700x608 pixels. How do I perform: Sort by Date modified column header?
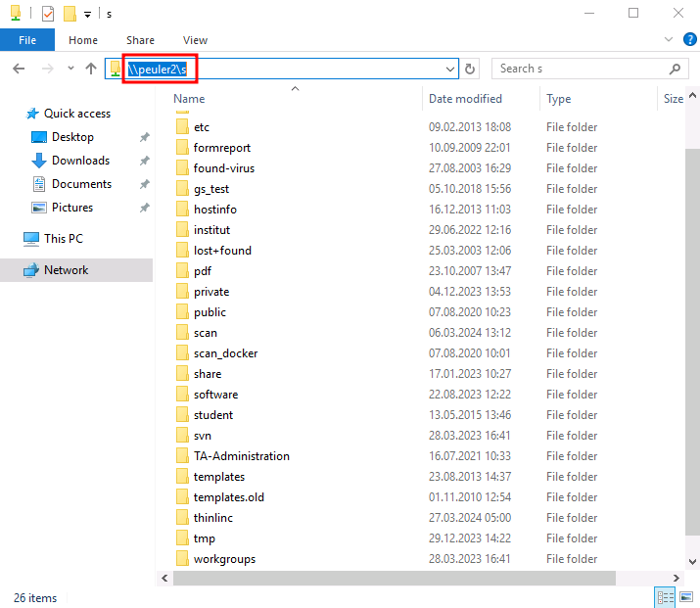coord(465,99)
